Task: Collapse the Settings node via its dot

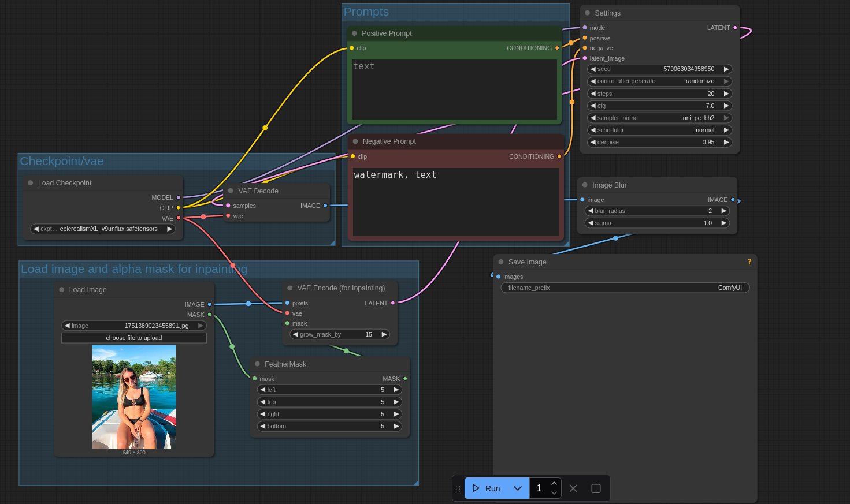Action: (x=588, y=13)
